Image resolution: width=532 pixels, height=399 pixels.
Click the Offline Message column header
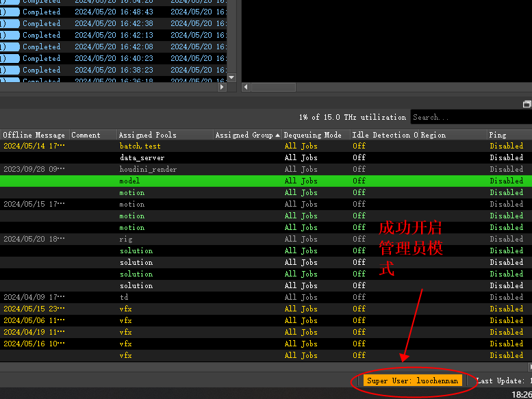(34, 135)
